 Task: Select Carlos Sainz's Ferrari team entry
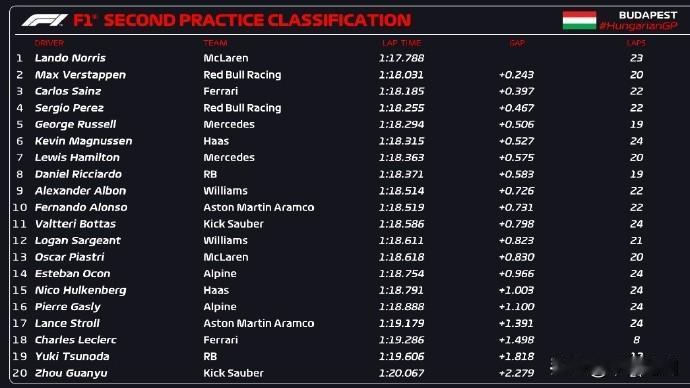pos(220,91)
